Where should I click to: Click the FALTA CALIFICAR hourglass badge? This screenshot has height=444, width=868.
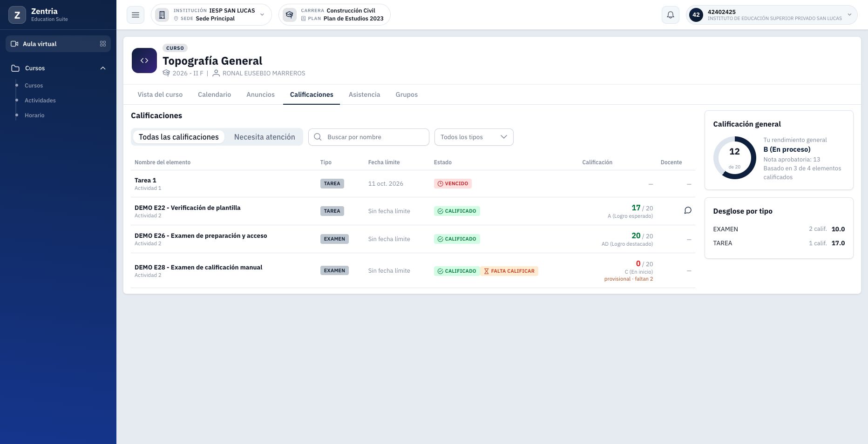509,271
